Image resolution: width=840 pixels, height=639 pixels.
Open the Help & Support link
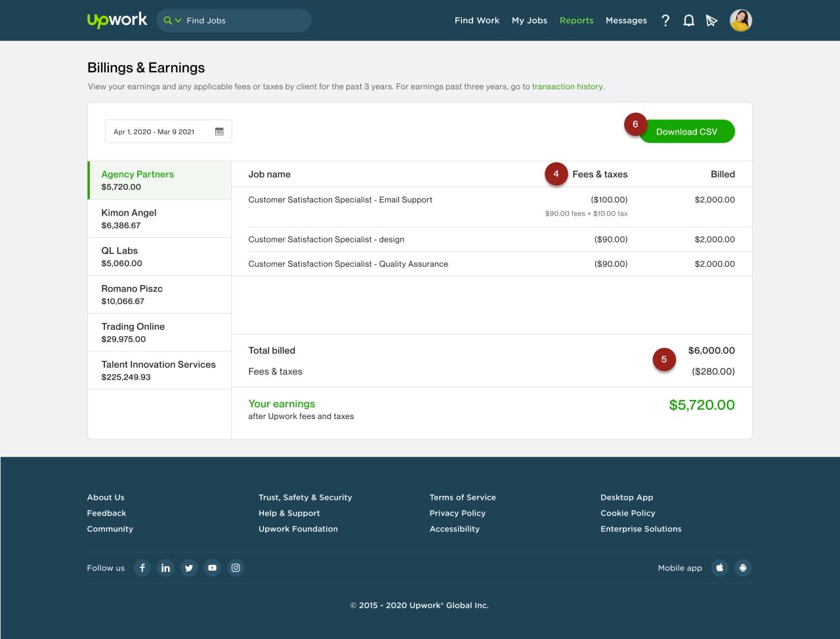coord(289,514)
